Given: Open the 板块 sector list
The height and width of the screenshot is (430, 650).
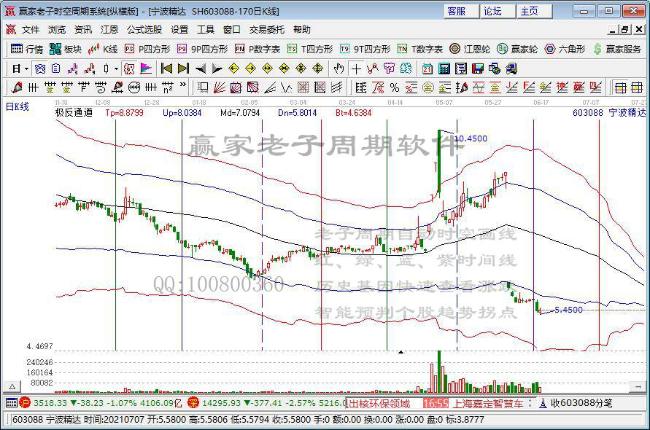Looking at the screenshot, I should pyautogui.click(x=65, y=49).
